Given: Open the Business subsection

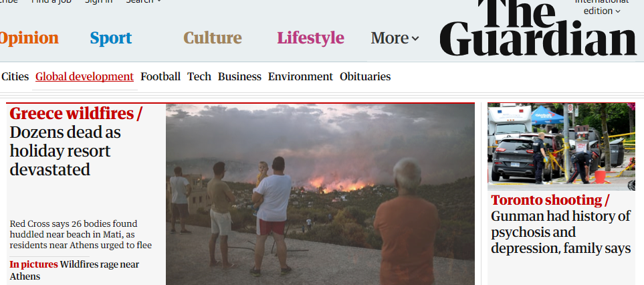Looking at the screenshot, I should pos(239,77).
